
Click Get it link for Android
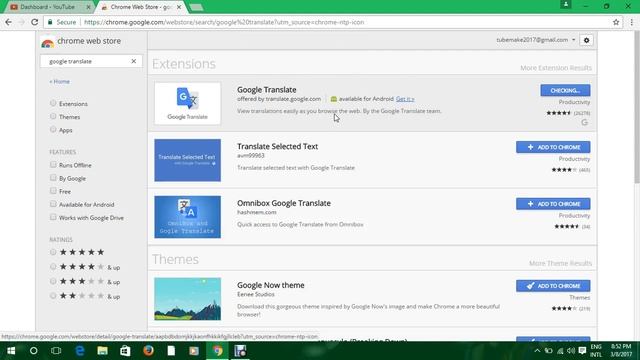pos(405,99)
